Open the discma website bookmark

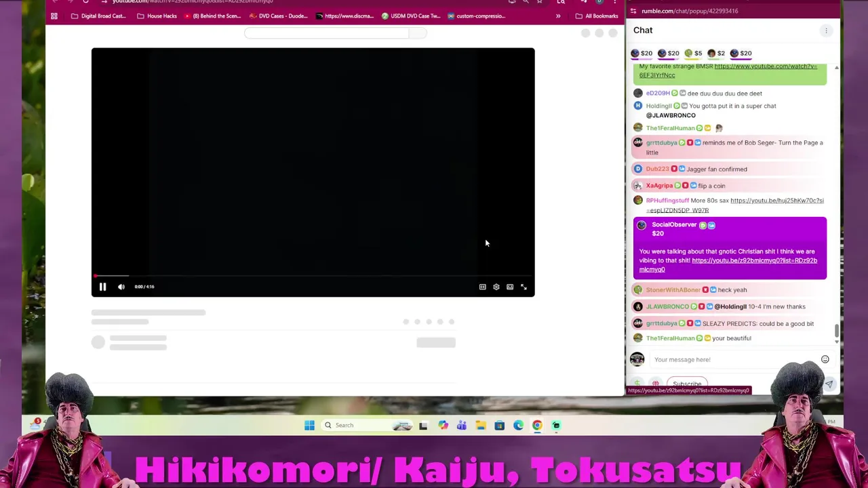click(344, 16)
